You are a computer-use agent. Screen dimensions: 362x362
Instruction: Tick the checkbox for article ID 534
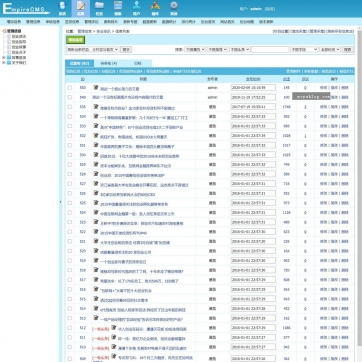click(70, 117)
